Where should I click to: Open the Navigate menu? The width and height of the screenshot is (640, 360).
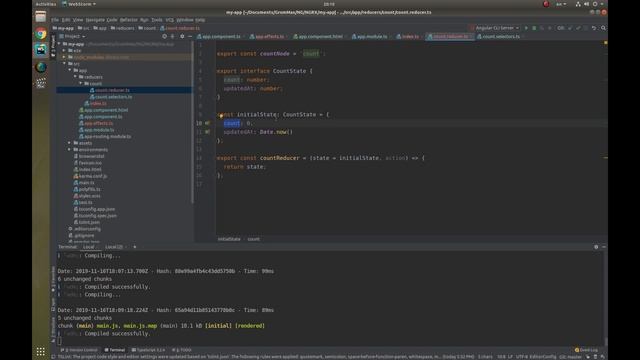click(x=95, y=20)
